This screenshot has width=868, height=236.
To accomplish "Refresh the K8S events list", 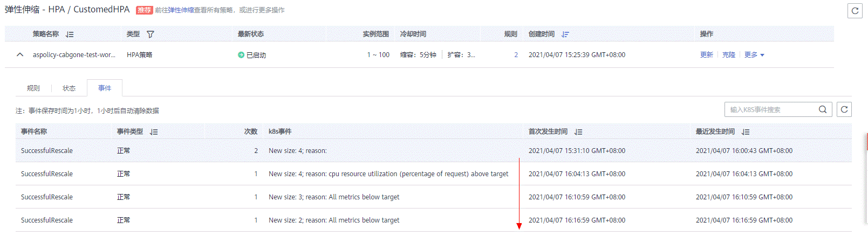I will (844, 109).
